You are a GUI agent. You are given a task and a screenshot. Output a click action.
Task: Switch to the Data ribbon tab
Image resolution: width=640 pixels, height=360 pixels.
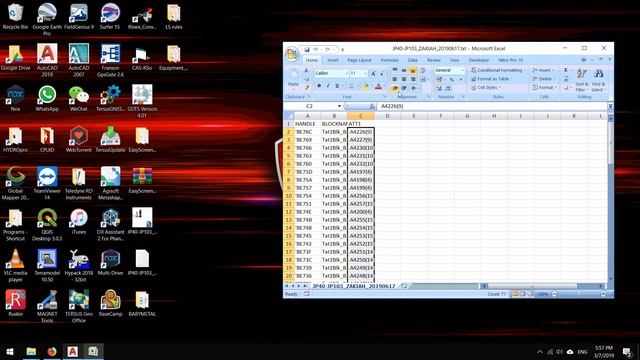(413, 60)
